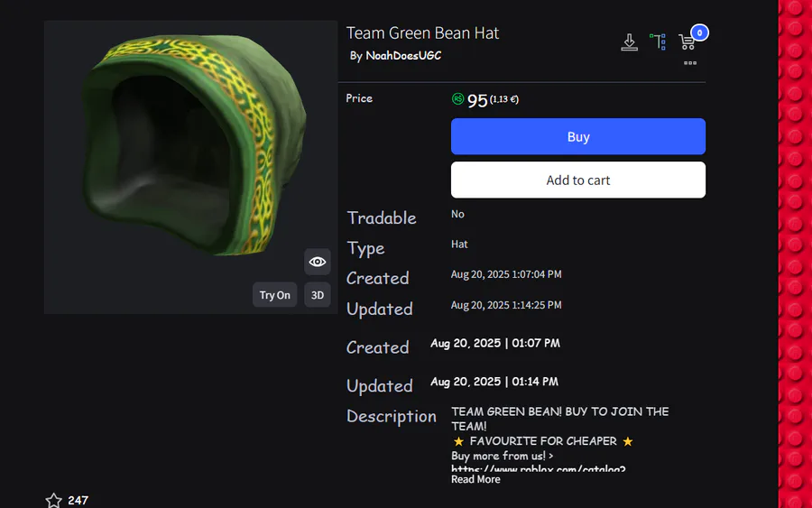812x508 pixels.
Task: Click the blue Buy button
Action: 578,137
